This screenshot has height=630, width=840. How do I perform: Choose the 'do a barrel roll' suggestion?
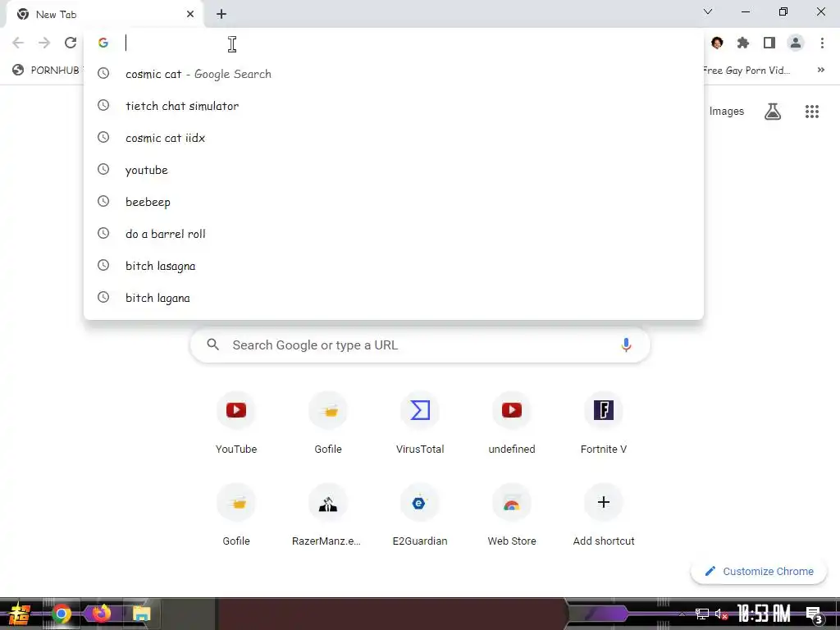(x=394, y=234)
